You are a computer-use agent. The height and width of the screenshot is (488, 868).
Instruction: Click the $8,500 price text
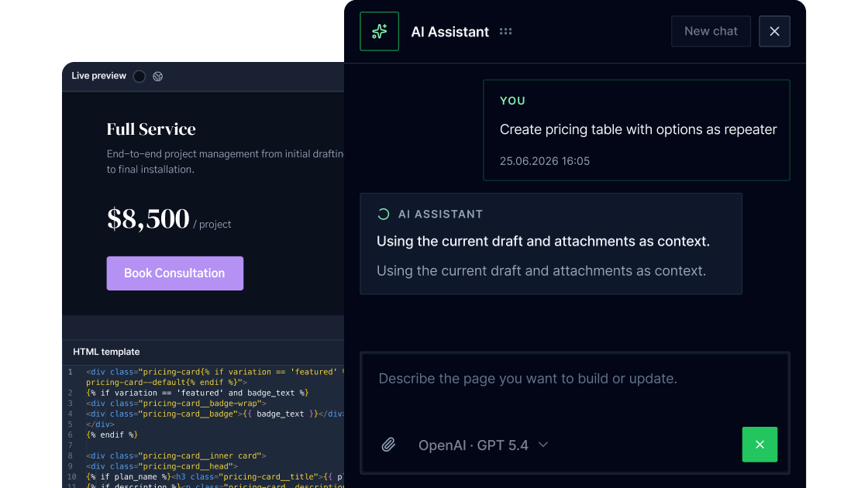pyautogui.click(x=148, y=218)
